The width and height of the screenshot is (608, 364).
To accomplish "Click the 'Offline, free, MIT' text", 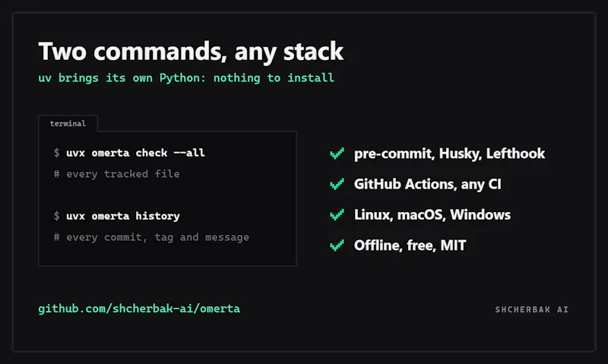I will [410, 245].
